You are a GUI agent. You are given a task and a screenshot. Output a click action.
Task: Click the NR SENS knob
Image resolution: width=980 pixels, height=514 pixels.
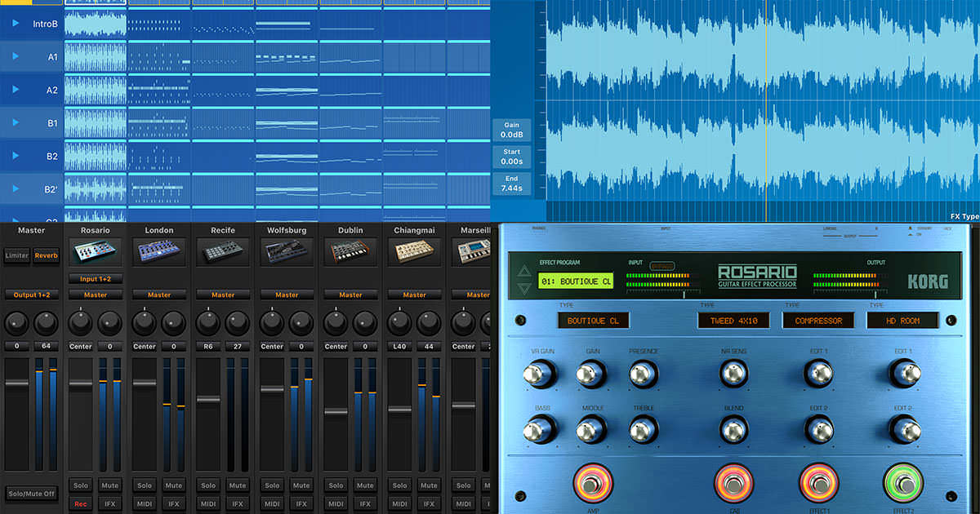[733, 374]
